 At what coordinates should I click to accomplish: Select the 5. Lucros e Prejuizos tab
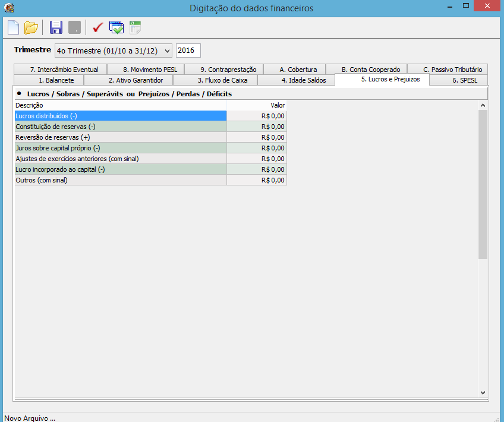click(x=382, y=80)
